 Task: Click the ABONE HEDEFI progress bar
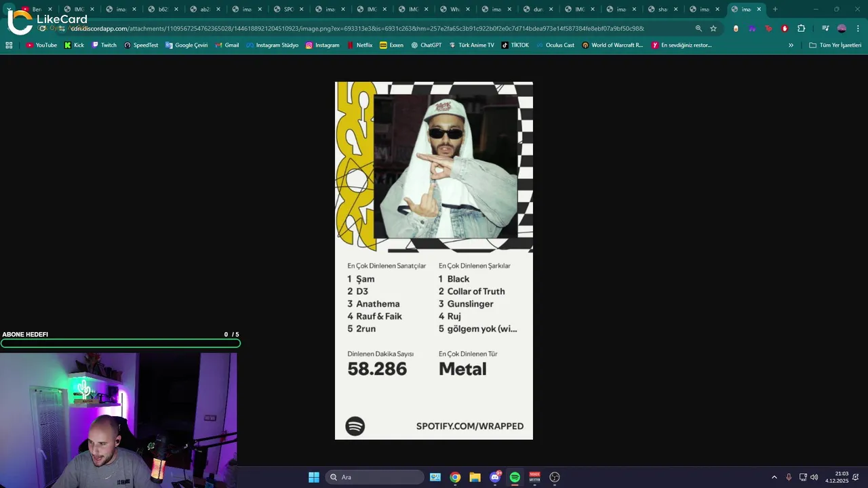tap(121, 344)
